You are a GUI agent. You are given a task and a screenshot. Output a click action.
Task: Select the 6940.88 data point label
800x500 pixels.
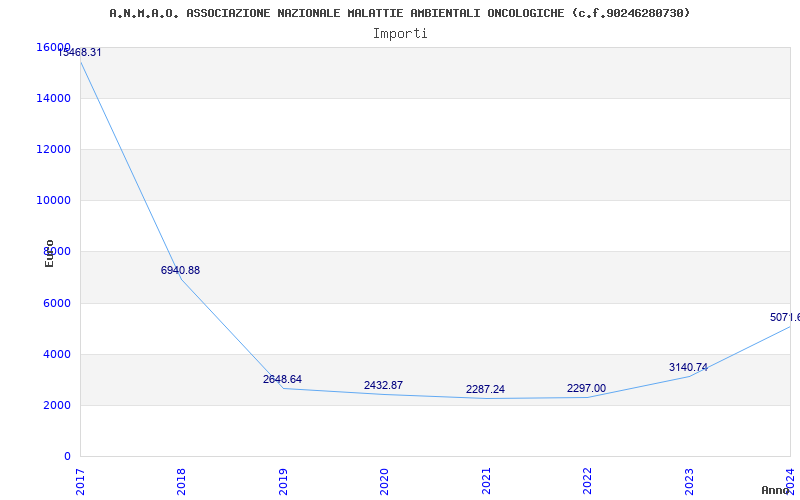pyautogui.click(x=180, y=270)
